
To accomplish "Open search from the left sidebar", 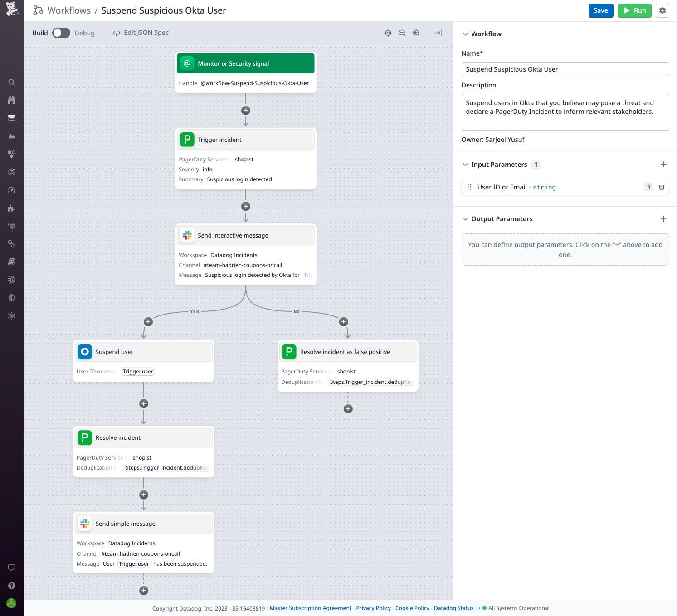I will (12, 82).
